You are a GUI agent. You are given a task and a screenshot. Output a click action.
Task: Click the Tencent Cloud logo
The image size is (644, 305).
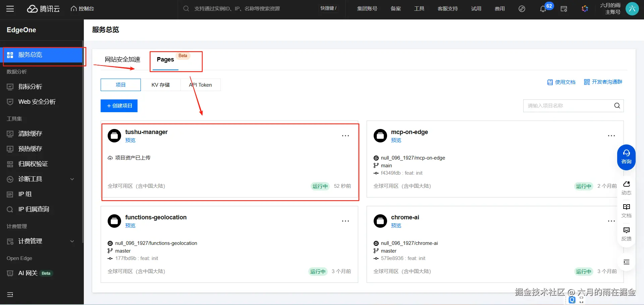click(x=43, y=9)
